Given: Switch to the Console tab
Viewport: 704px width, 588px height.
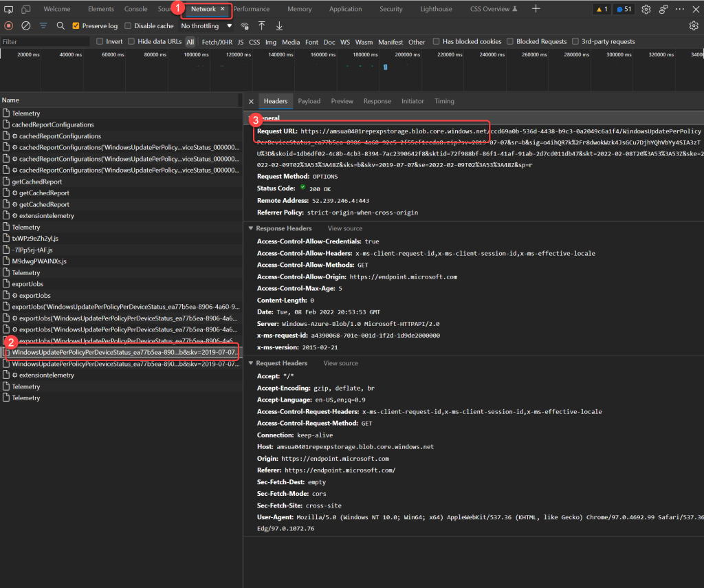Looking at the screenshot, I should point(135,9).
